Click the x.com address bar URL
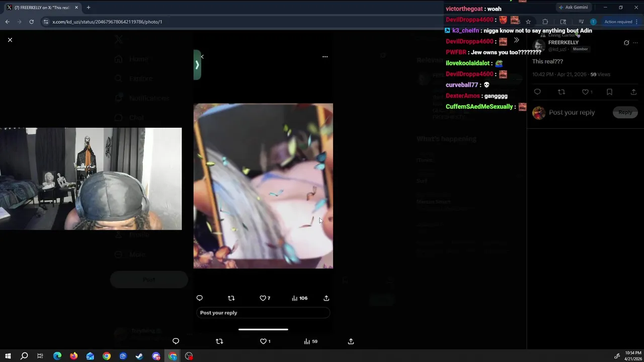Screen dimensions: 644x362 (107, 22)
